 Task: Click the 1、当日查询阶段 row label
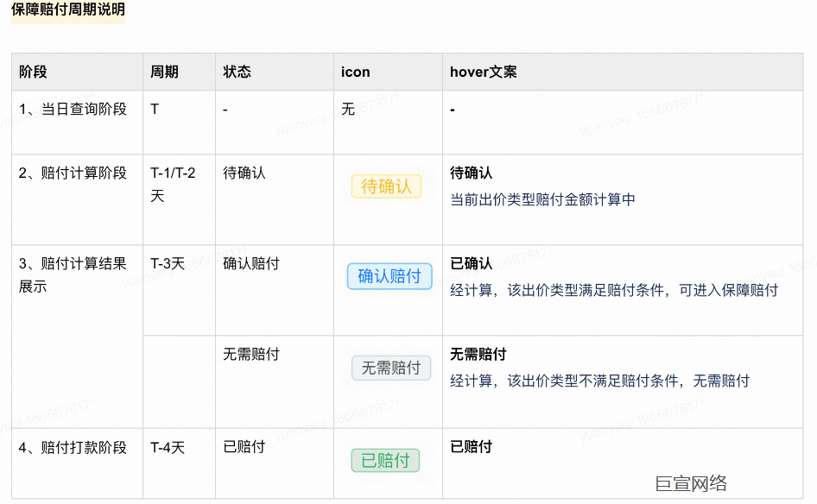coord(73,110)
